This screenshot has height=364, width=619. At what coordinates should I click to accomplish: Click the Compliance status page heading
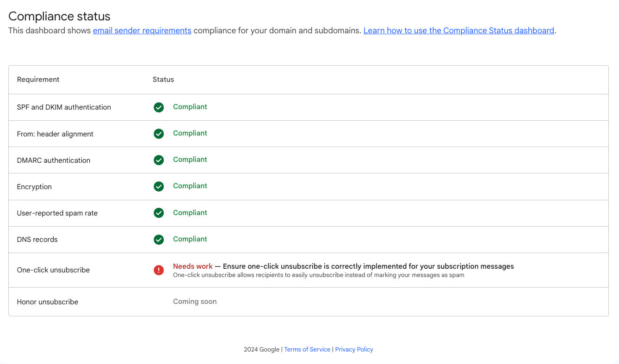pyautogui.click(x=59, y=16)
